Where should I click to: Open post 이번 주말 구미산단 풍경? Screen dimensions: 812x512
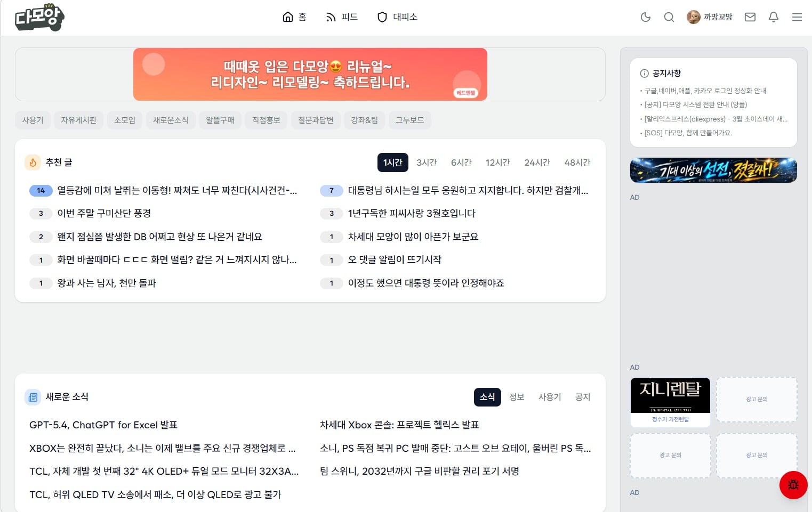point(104,213)
